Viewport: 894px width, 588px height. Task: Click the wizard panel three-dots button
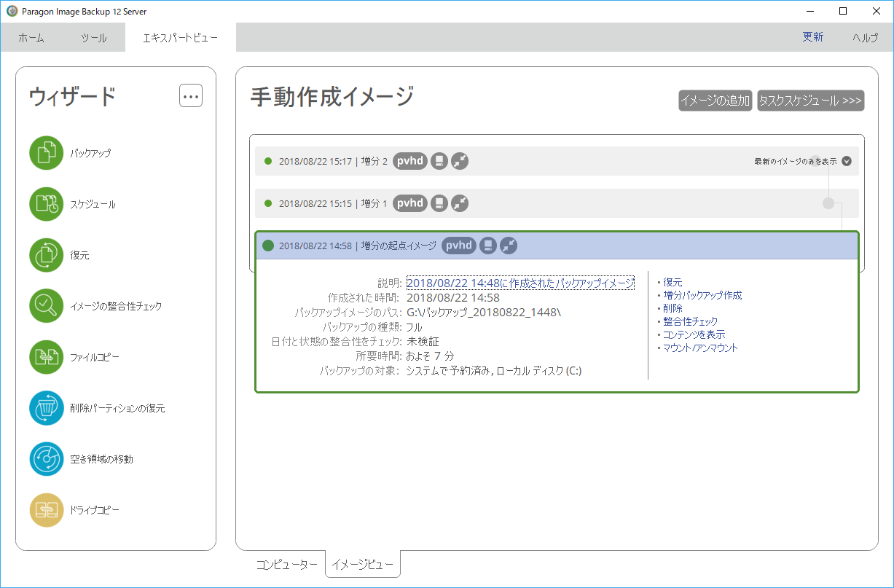click(x=191, y=96)
